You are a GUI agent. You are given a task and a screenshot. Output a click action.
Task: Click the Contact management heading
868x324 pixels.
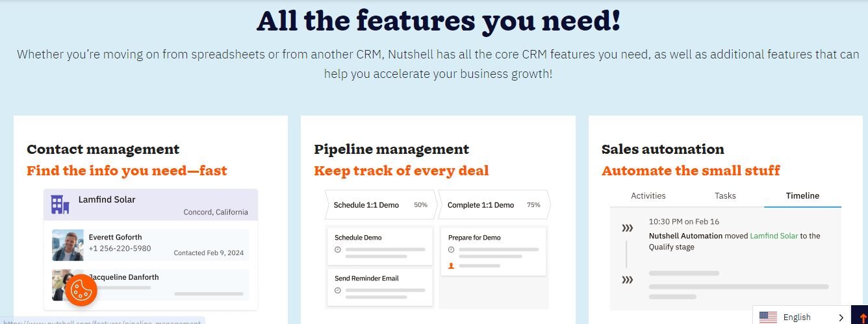[x=103, y=149]
